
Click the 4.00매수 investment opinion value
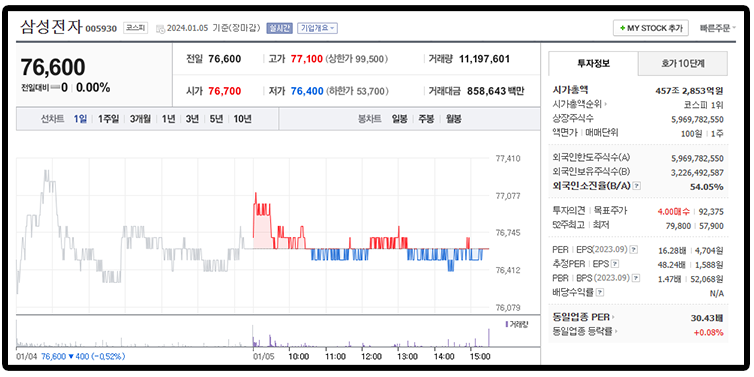click(673, 211)
